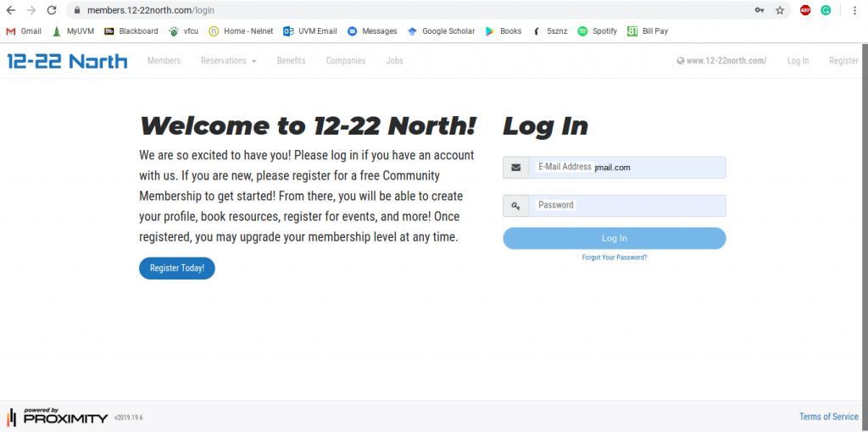Click the key icon beside Password field
The width and height of the screenshot is (868, 432).
tap(516, 206)
